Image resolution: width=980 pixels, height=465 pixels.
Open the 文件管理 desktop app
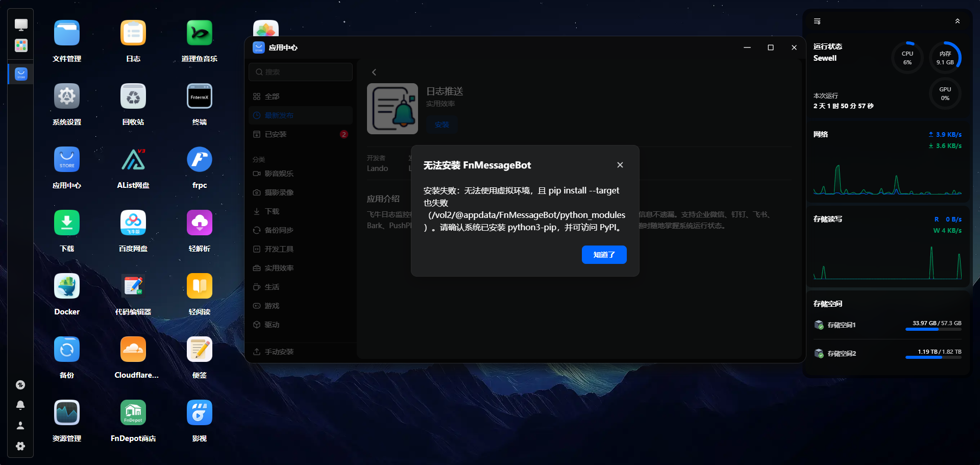click(x=67, y=33)
